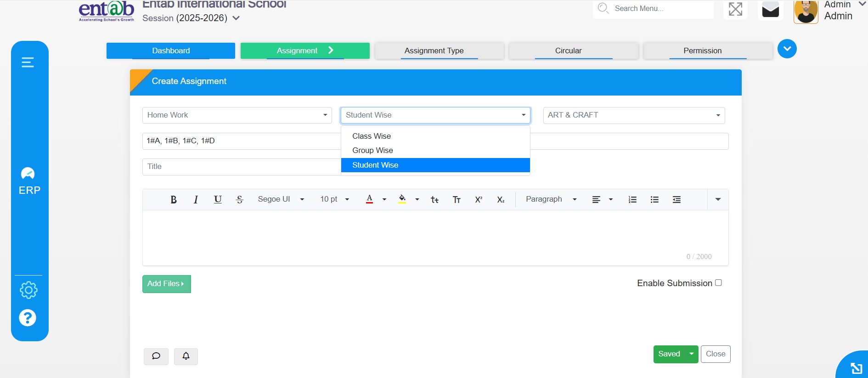
Task: Switch to the Circular tab
Action: [568, 51]
